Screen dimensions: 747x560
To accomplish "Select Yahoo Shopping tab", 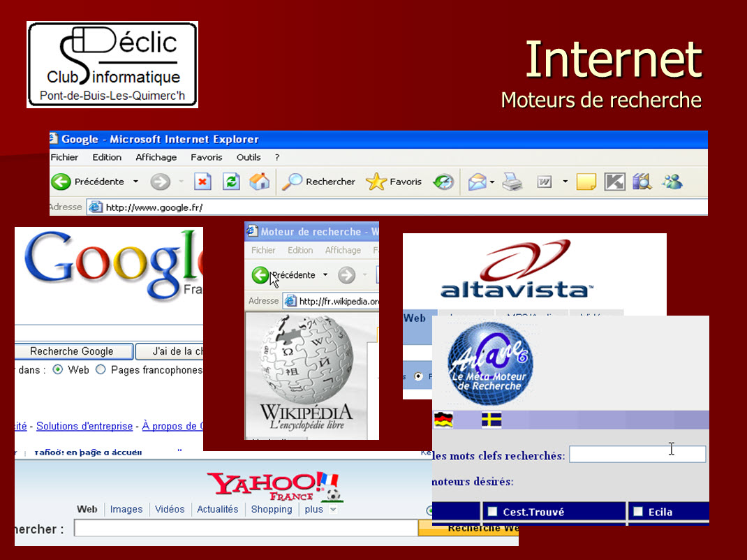I will pyautogui.click(x=272, y=509).
